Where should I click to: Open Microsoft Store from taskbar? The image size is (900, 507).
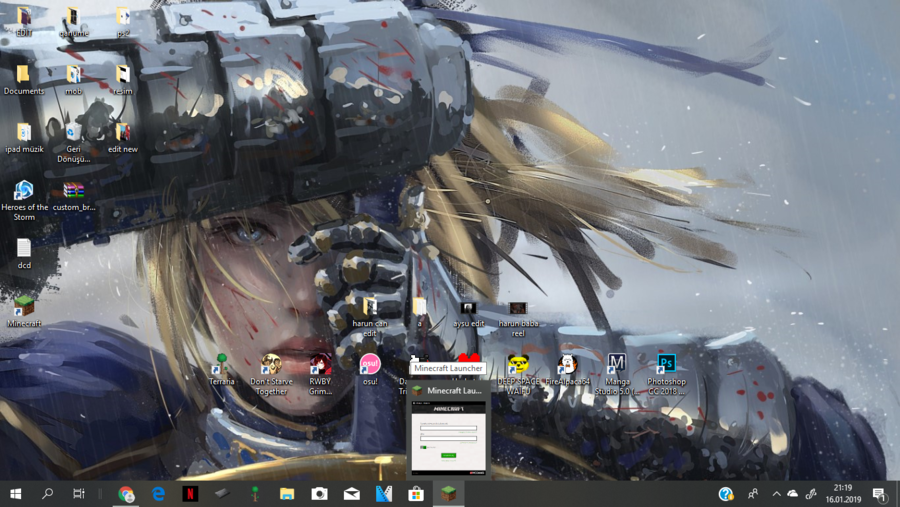pyautogui.click(x=416, y=494)
